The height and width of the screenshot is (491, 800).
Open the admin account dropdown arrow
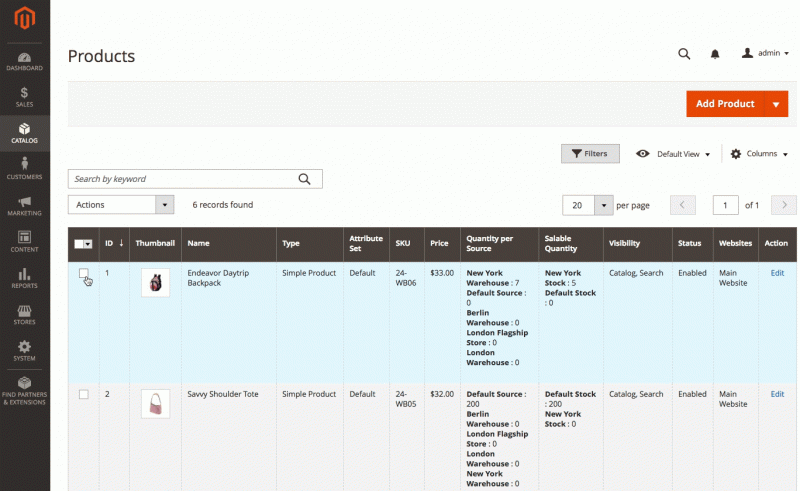(x=786, y=54)
